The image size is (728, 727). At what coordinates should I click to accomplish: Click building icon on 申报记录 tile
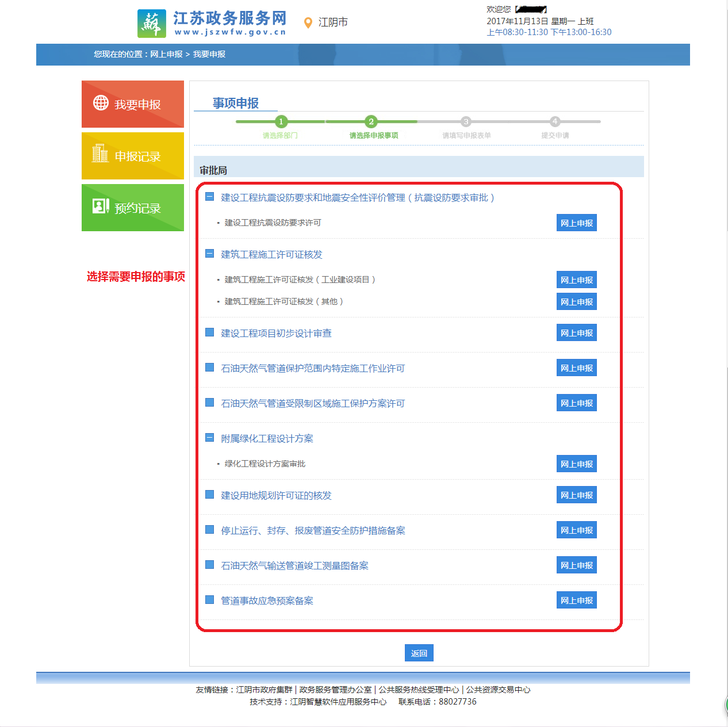tap(100, 154)
